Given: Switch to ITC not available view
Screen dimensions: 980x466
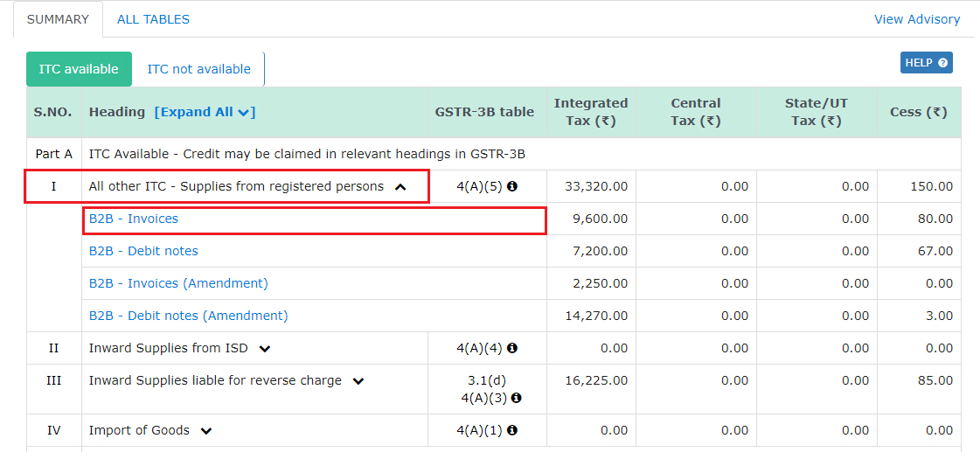Looking at the screenshot, I should click(x=198, y=69).
